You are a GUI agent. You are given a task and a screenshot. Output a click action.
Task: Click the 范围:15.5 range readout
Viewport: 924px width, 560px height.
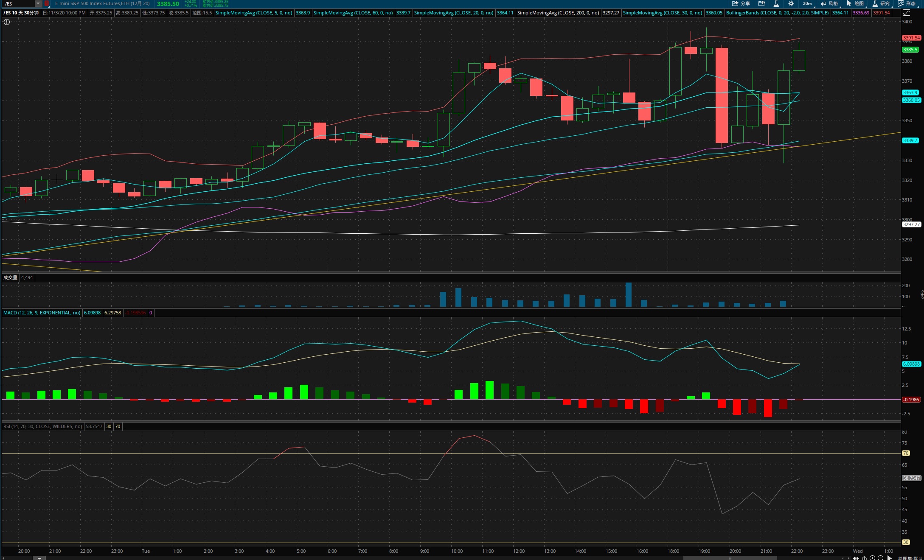coord(202,13)
